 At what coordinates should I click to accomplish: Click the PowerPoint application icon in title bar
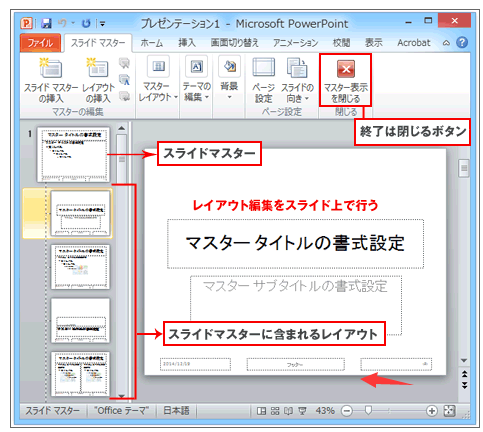click(x=26, y=23)
